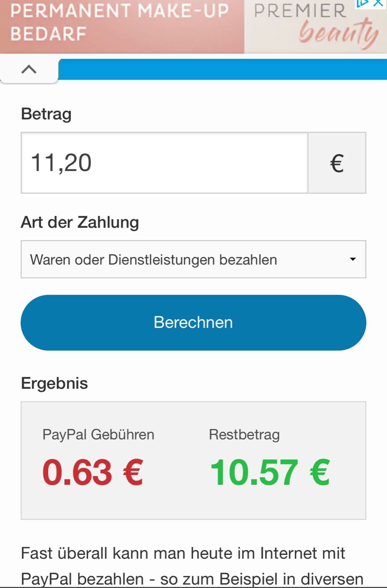Viewport: 387px width, 588px height.
Task: Click the payment type dropdown arrow
Action: click(353, 259)
